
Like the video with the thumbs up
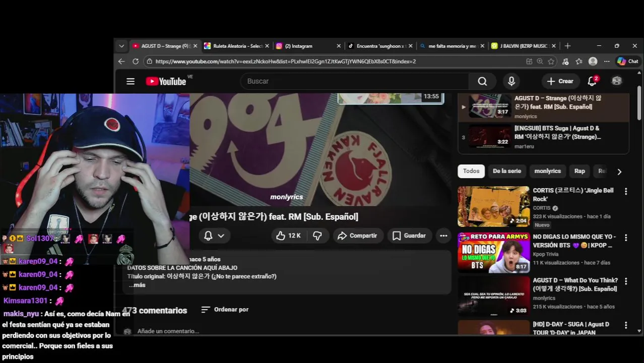coord(288,235)
